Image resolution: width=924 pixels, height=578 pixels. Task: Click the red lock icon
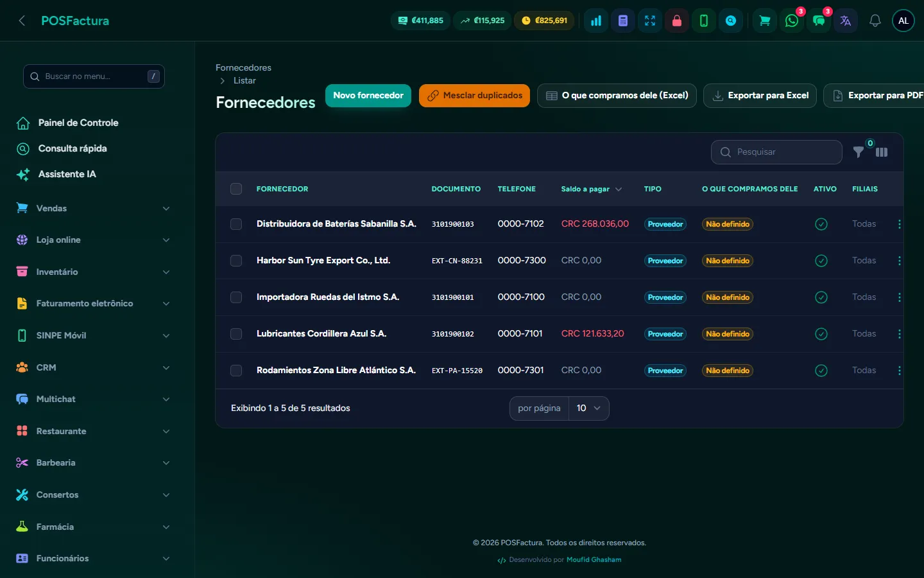tap(677, 21)
